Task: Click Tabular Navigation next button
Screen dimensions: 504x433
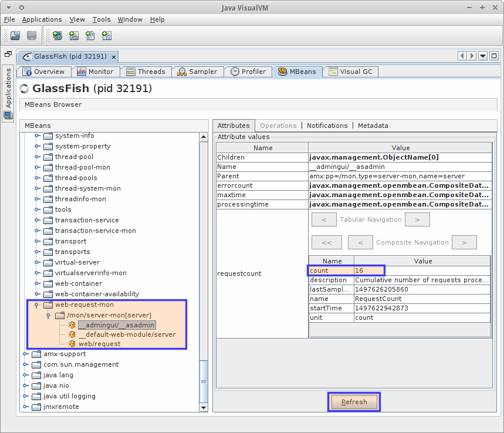Action: coord(417,220)
